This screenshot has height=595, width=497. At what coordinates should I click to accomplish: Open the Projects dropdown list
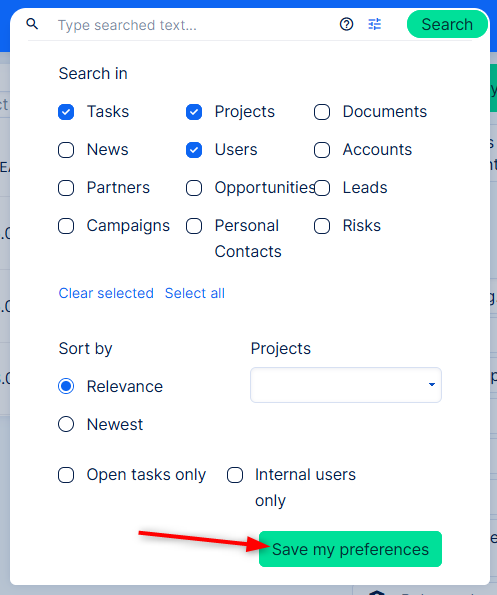(x=346, y=385)
